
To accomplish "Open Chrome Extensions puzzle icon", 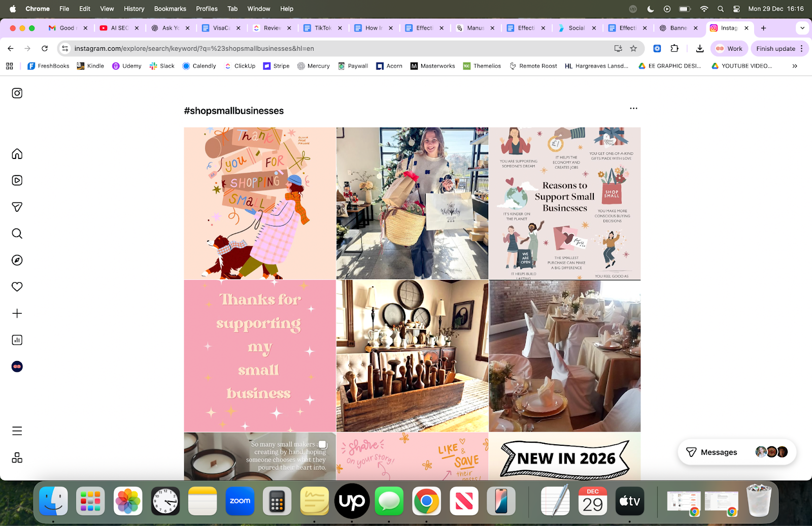I will 674,48.
